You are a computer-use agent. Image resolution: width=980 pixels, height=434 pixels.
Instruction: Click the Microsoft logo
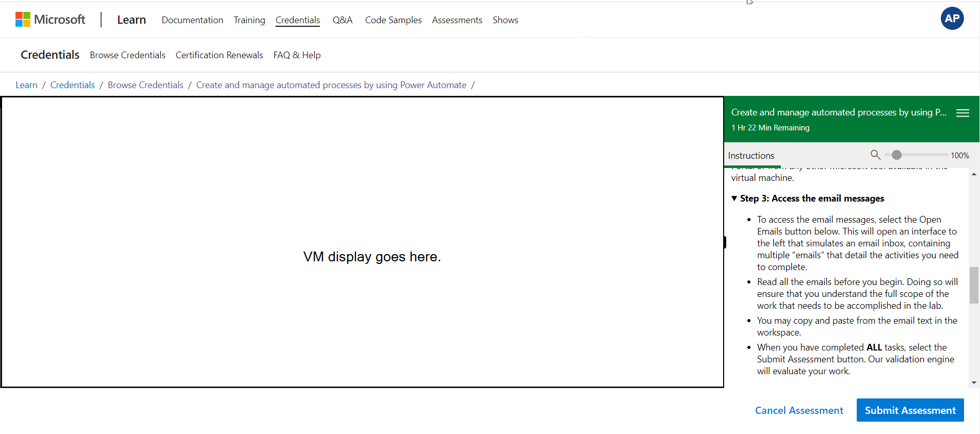(x=50, y=20)
